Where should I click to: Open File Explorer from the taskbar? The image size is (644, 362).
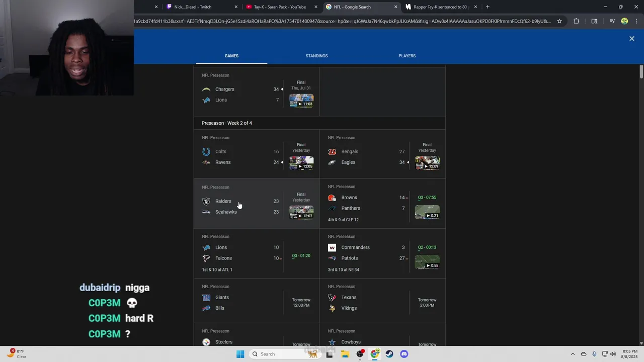click(345, 354)
